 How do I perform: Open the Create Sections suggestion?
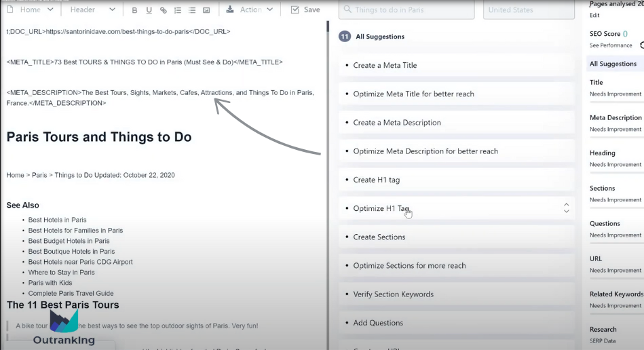(x=456, y=237)
